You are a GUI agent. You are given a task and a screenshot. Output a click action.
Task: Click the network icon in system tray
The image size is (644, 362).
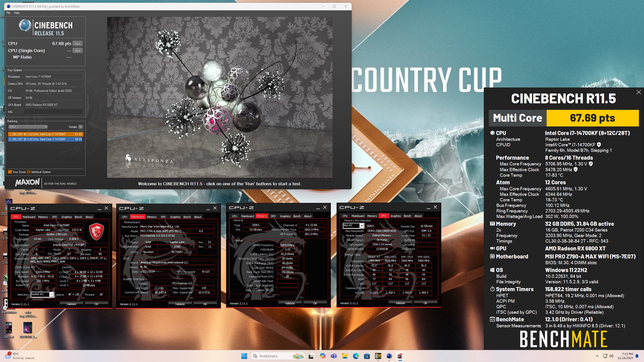605,356
